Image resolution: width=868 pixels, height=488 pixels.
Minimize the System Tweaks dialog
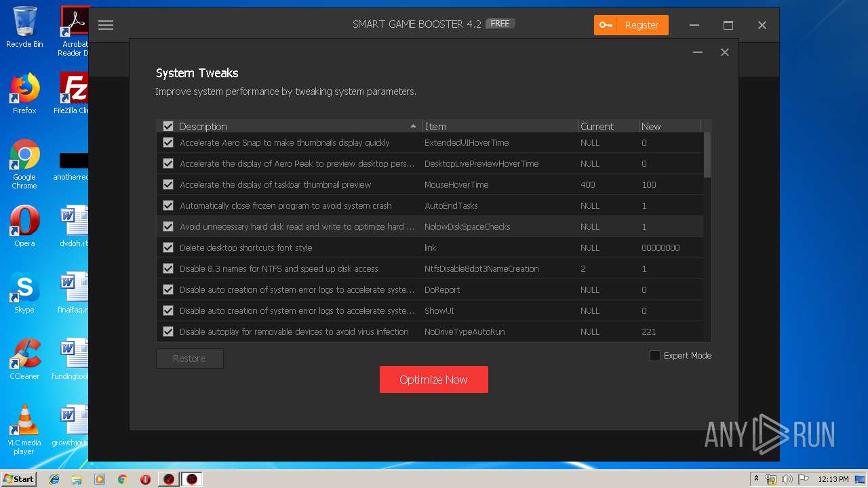point(698,52)
